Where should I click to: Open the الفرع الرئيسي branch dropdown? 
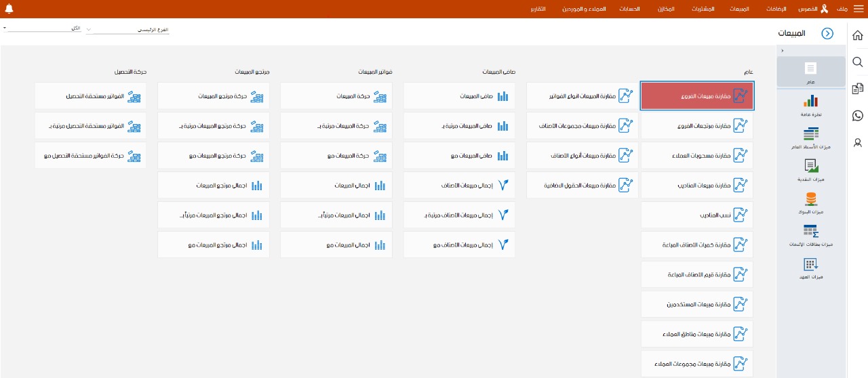127,30
